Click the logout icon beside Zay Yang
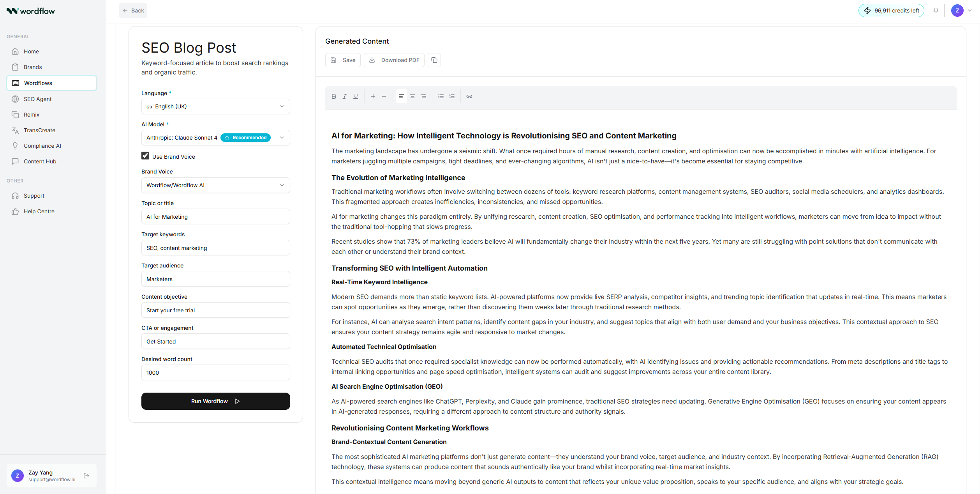The image size is (980, 494). [x=86, y=476]
